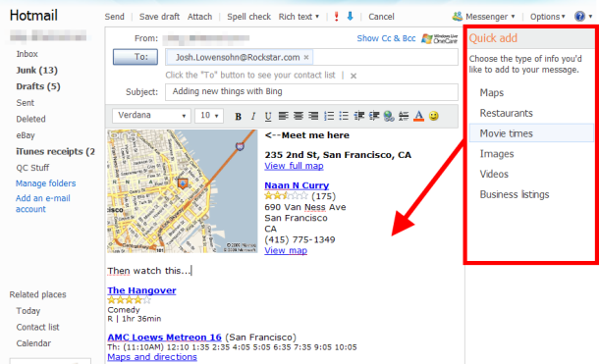Set high priority with red exclamation mark
Viewport: 599px width, 364px height.
[336, 17]
